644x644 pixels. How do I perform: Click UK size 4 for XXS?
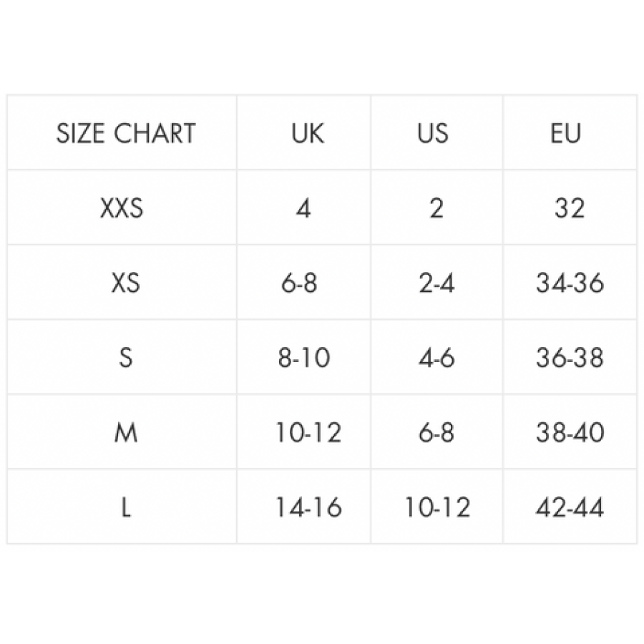click(303, 209)
